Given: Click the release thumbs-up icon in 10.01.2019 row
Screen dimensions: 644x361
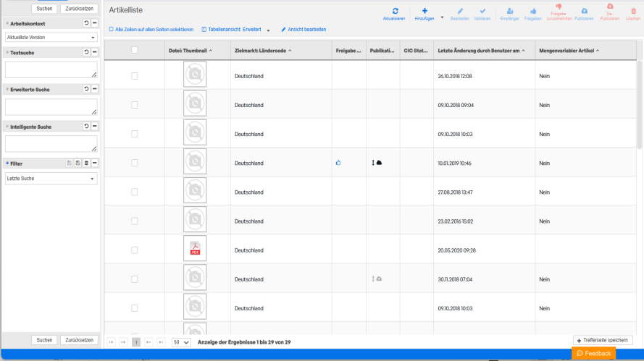Looking at the screenshot, I should pyautogui.click(x=338, y=163).
